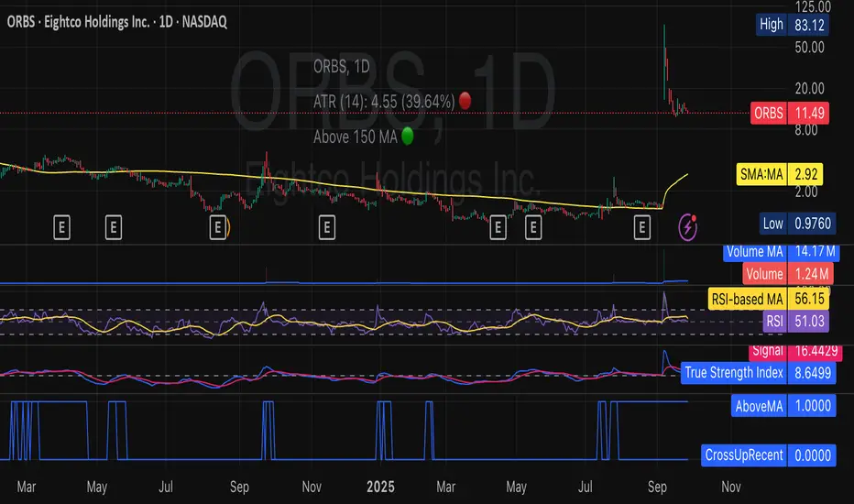This screenshot has width=854, height=504.
Task: Click the ORBS Eightco Holdings Inc. chart title
Action: point(116,22)
